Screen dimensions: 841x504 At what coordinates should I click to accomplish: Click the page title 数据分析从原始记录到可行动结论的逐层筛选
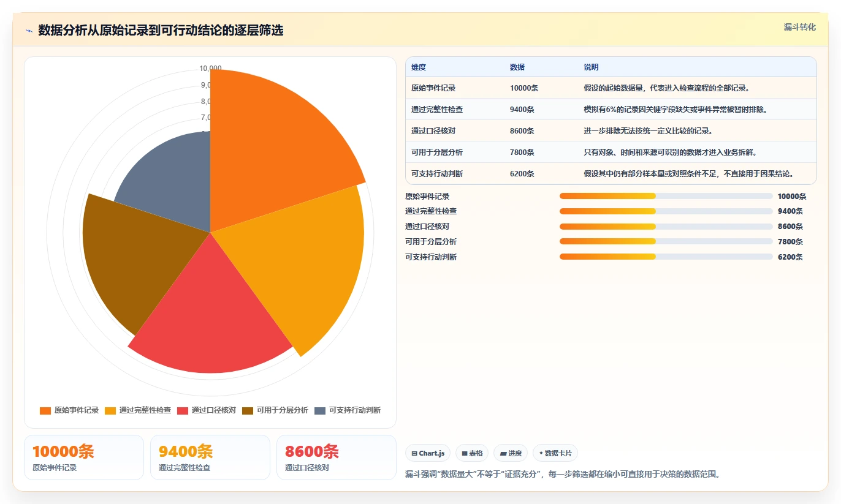coord(161,31)
